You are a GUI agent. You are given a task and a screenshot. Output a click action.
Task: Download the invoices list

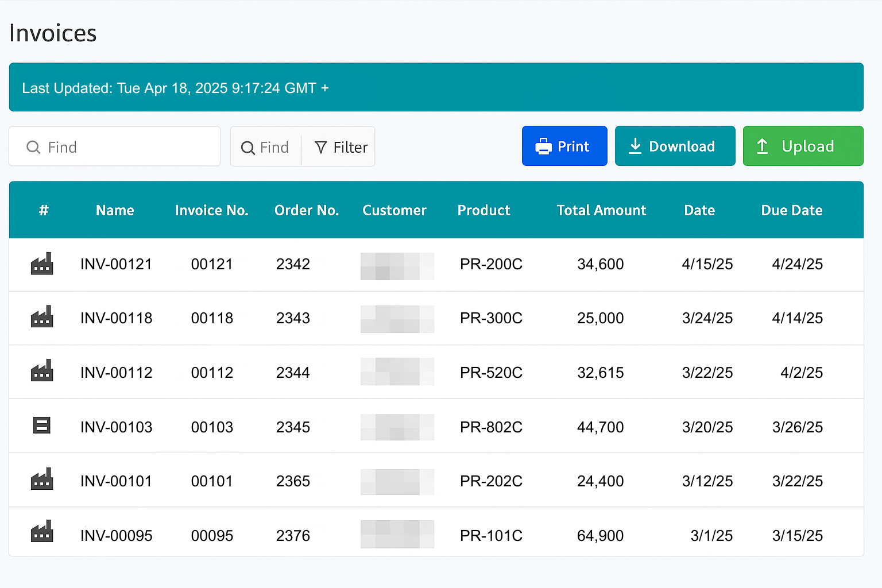pos(675,146)
